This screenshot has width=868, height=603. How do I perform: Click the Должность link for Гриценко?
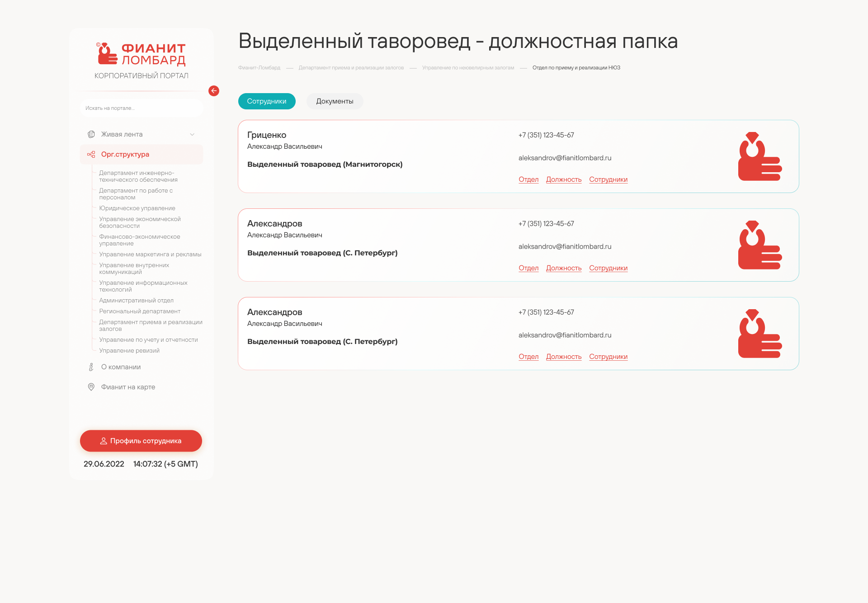click(x=562, y=179)
